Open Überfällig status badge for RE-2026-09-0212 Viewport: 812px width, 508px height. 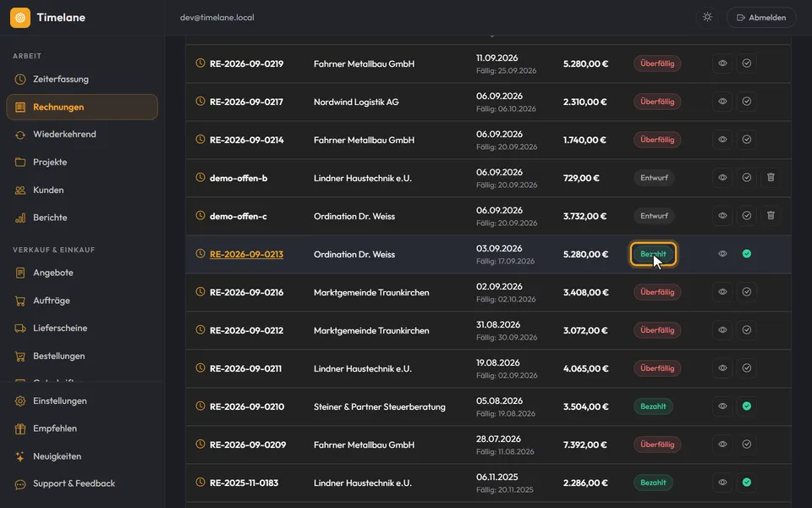point(657,330)
